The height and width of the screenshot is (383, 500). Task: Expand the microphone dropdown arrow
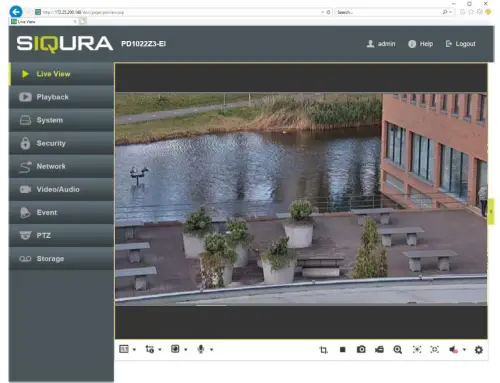pos(211,350)
